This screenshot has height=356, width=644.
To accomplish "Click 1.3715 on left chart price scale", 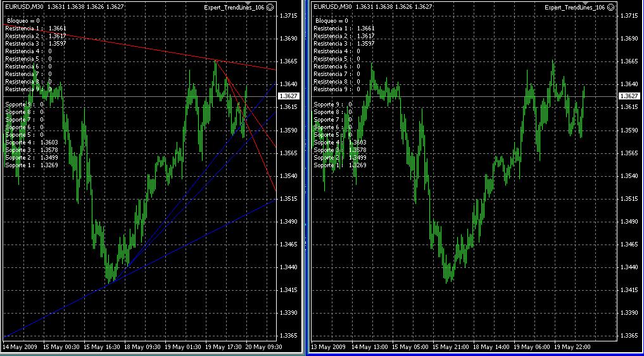I will [x=289, y=16].
